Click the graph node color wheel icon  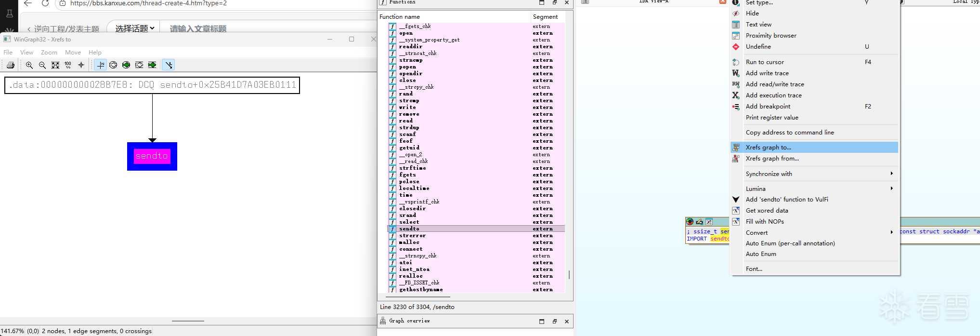(x=690, y=222)
